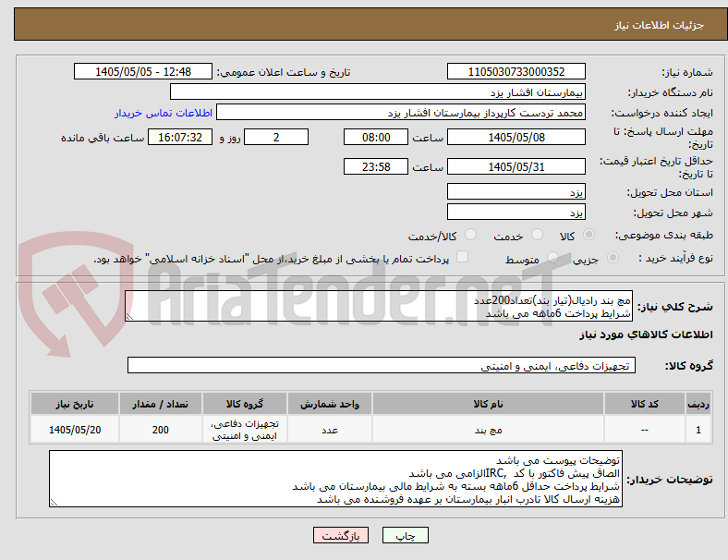
Task: Select the جزیی purchase type radio
Action: coord(613,257)
